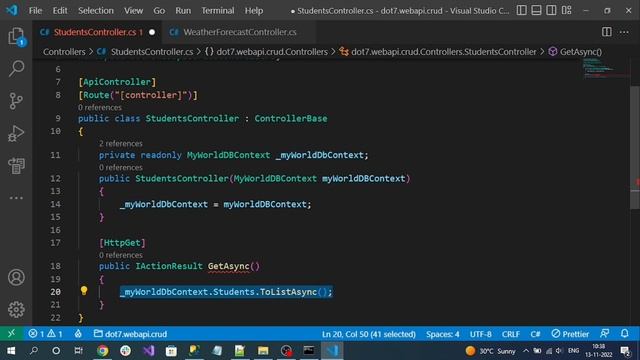Screen dimensions: 640x360
Task: Expand the dot7.webapi.crud.Controllers namespace breadcrumb
Action: [x=266, y=52]
